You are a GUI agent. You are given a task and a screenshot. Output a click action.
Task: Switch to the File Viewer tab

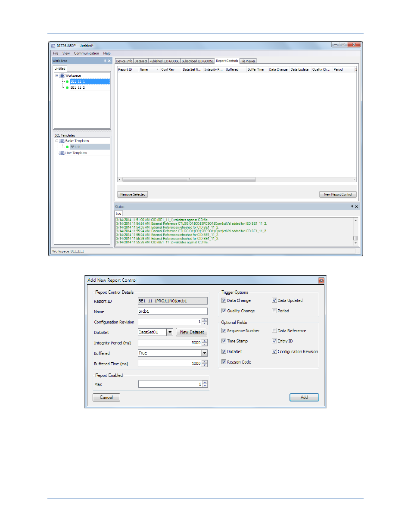pos(248,61)
